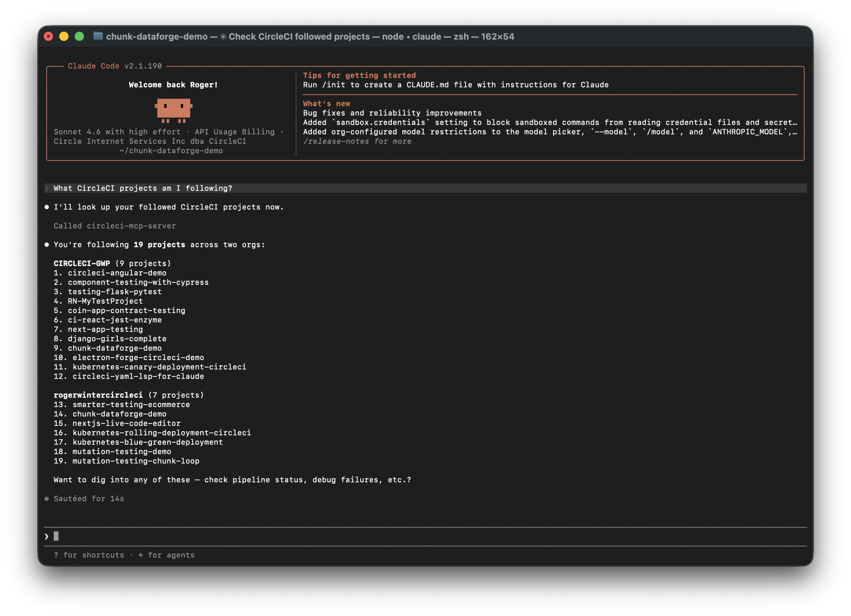Click the asterisk beside 'Sautéed for 14s'
This screenshot has height=616, width=851.
tap(46, 499)
